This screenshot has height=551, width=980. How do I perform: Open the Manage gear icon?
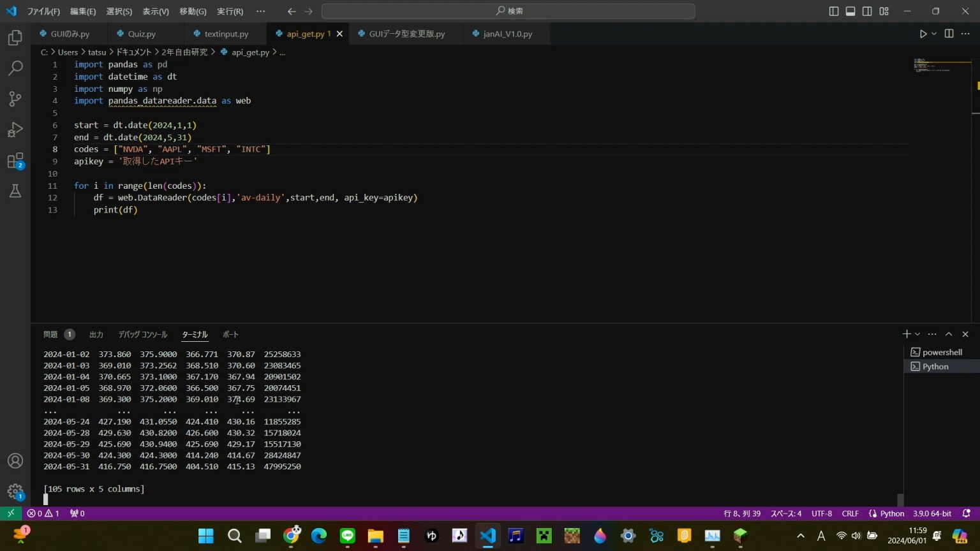(15, 491)
